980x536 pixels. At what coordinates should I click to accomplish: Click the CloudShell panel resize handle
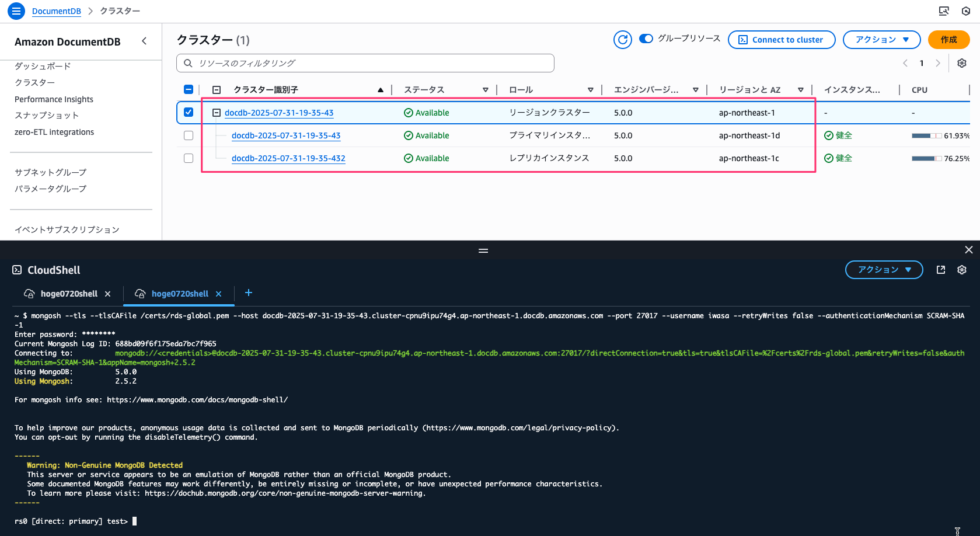[483, 250]
